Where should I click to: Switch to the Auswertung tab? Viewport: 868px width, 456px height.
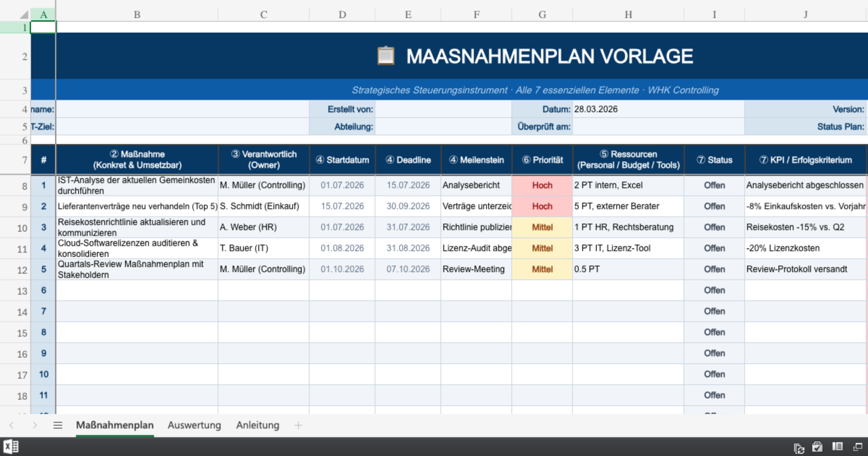pos(194,425)
